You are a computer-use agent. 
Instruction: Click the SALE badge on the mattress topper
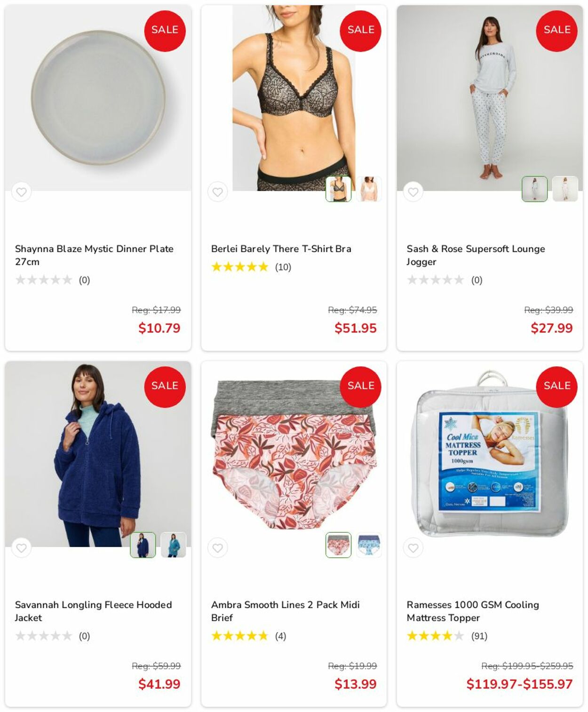coord(557,387)
